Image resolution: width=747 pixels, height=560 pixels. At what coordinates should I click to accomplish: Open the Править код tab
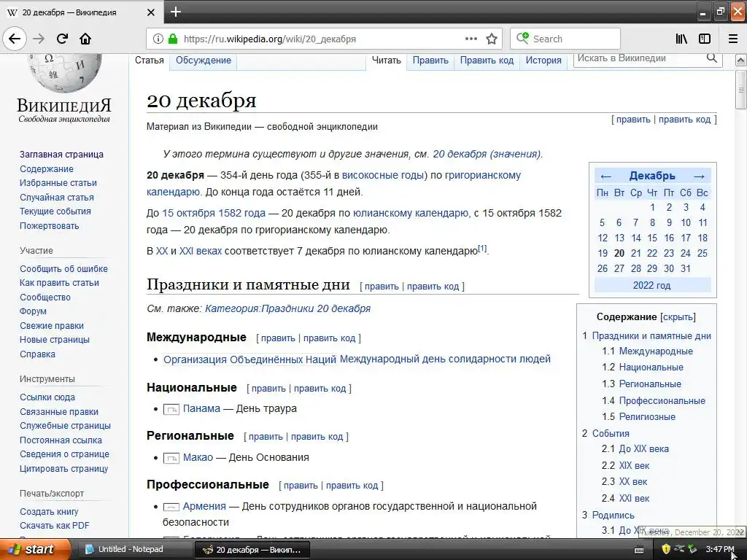point(487,60)
